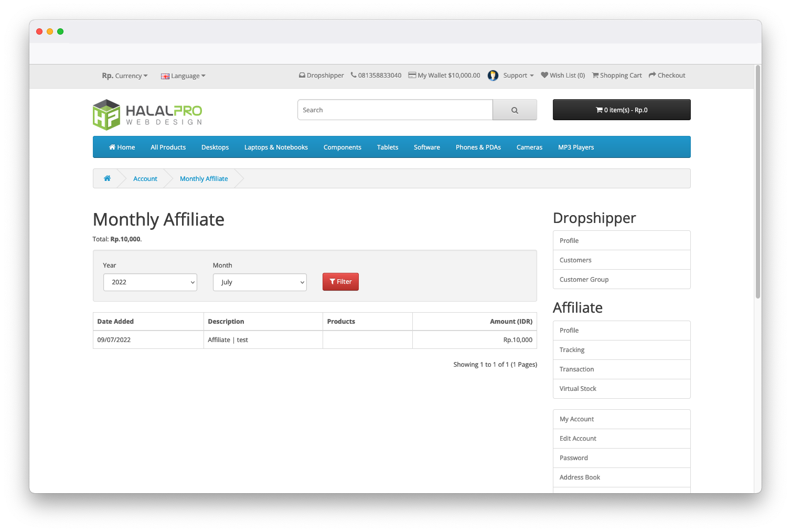Click the HalalPro Web Design logo
Image resolution: width=791 pixels, height=532 pixels.
tap(147, 114)
